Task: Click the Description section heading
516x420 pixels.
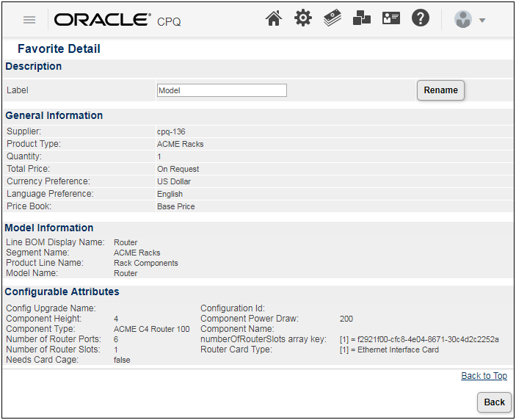Action: pos(34,67)
